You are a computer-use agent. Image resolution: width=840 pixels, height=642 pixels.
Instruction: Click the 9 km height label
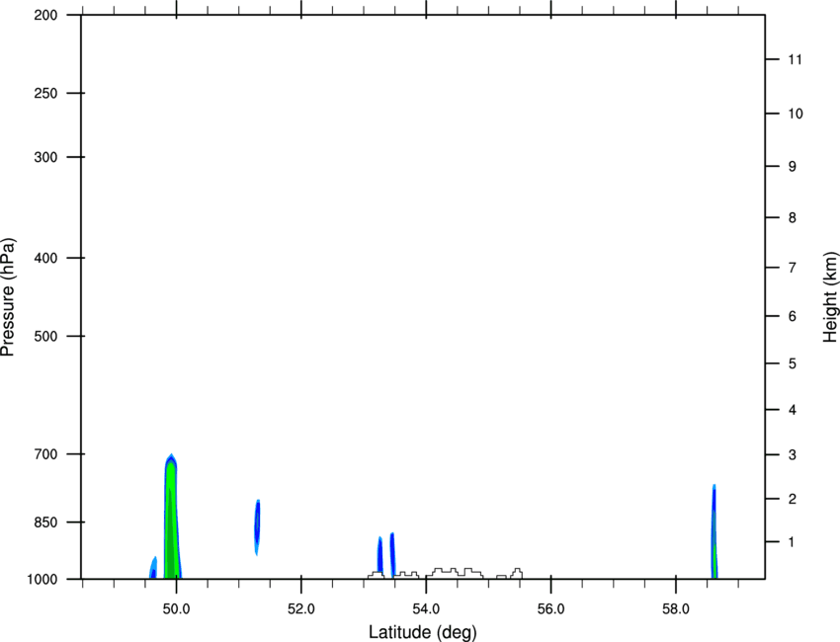pyautogui.click(x=793, y=167)
